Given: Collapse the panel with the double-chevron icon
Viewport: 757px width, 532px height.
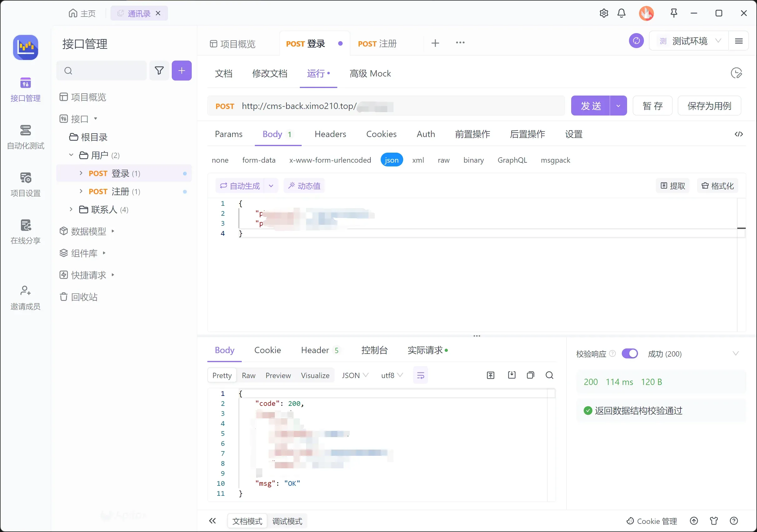Looking at the screenshot, I should pyautogui.click(x=212, y=521).
